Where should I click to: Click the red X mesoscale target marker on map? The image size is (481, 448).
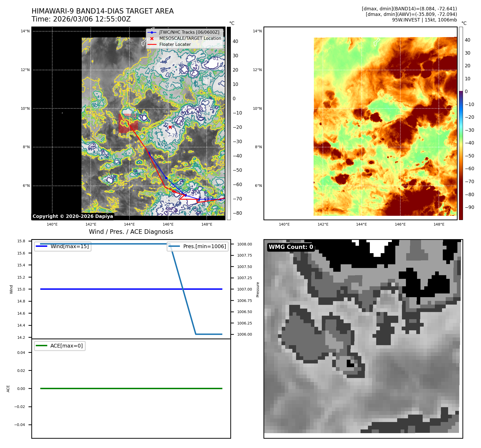tap(170, 127)
